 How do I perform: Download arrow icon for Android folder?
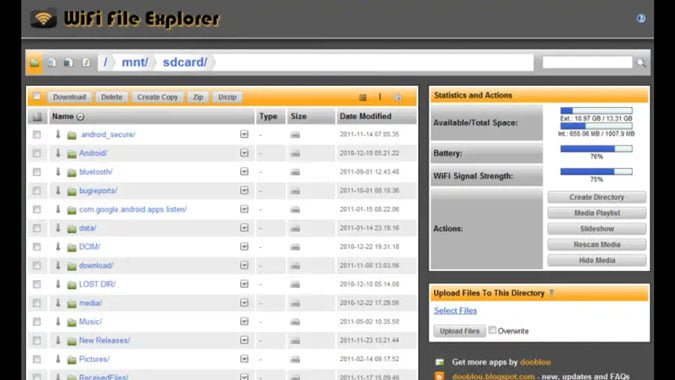tap(58, 153)
